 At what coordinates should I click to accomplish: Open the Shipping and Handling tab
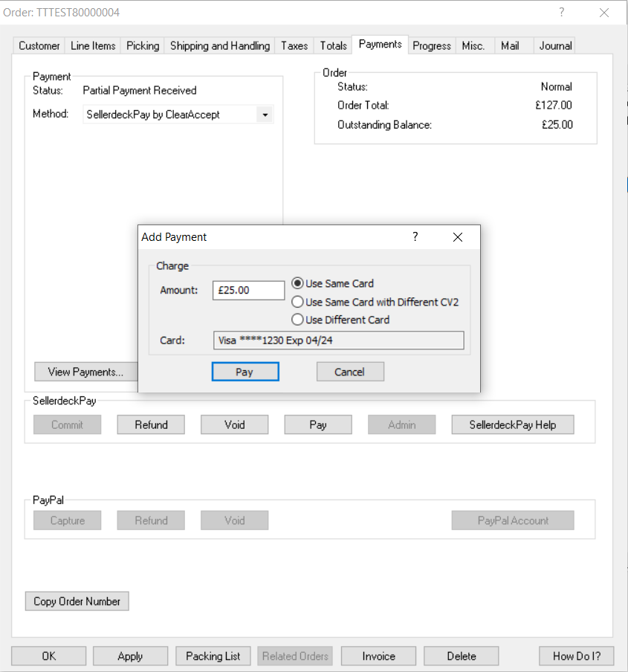[x=220, y=45]
